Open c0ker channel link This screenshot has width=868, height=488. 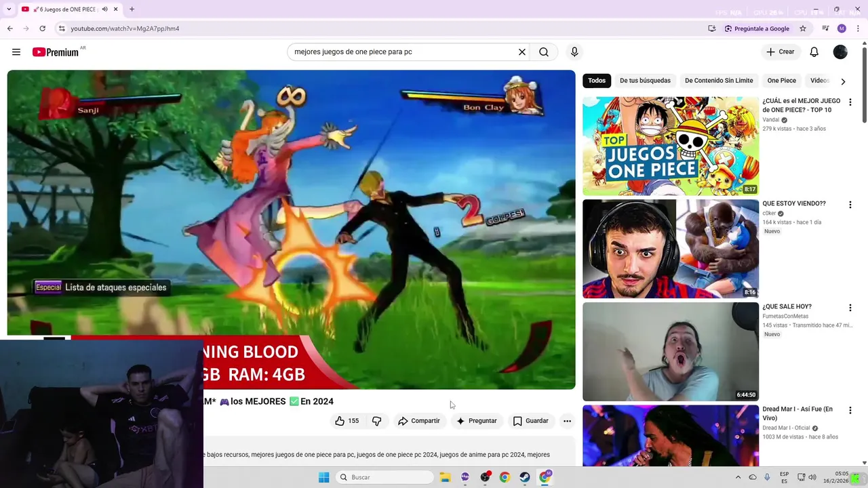(769, 213)
